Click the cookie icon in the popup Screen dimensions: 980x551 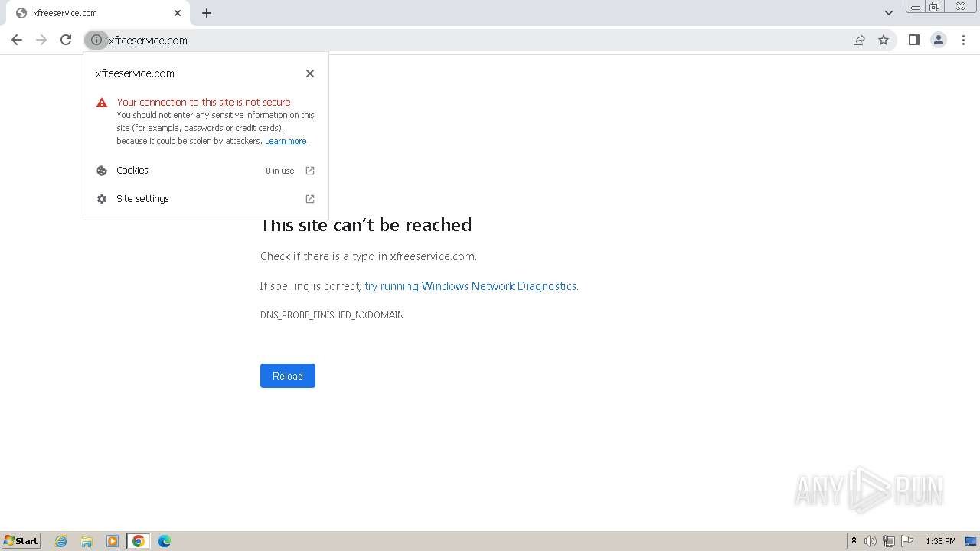pos(102,171)
